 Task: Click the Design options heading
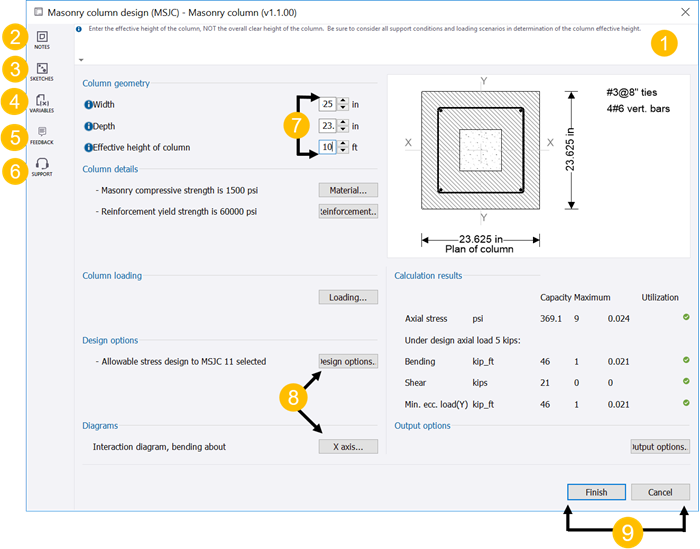(110, 341)
